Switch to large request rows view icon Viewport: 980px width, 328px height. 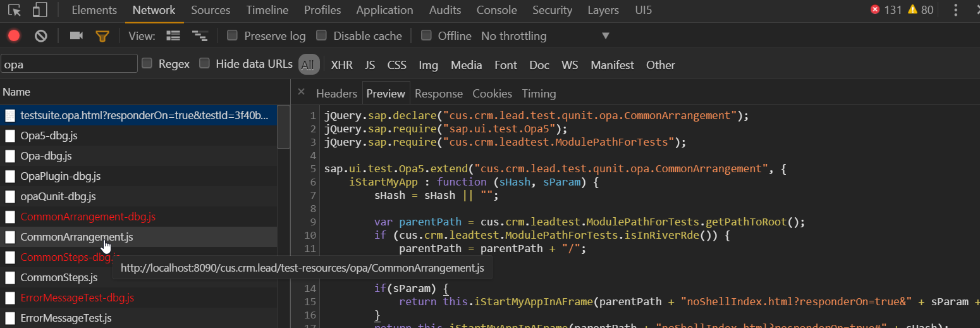173,36
